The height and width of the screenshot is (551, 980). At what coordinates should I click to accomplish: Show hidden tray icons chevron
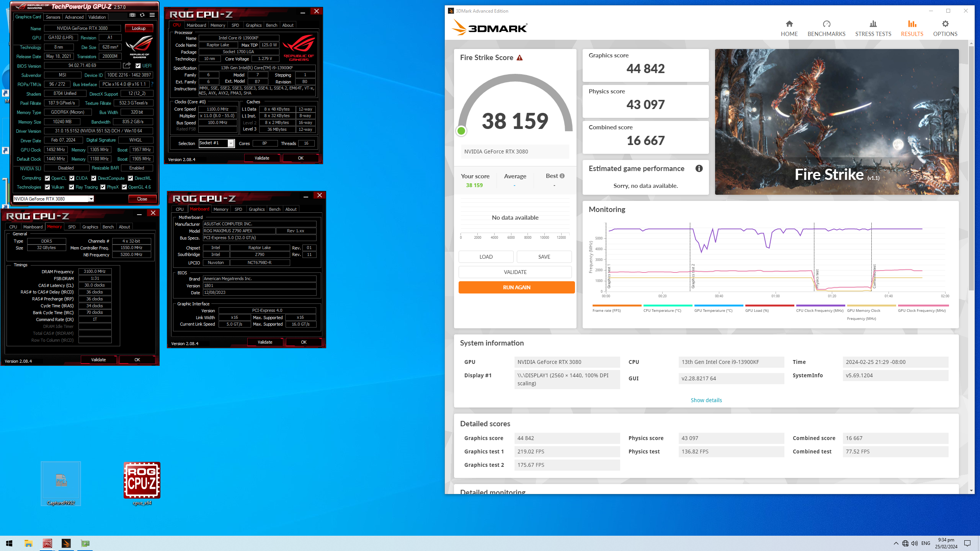[x=896, y=543]
